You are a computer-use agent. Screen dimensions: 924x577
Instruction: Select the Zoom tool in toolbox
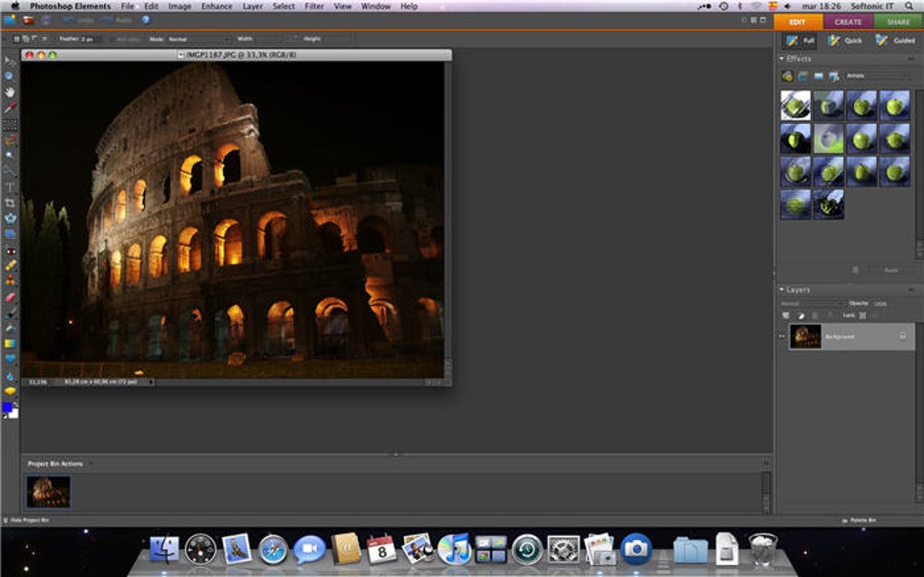tap(10, 76)
